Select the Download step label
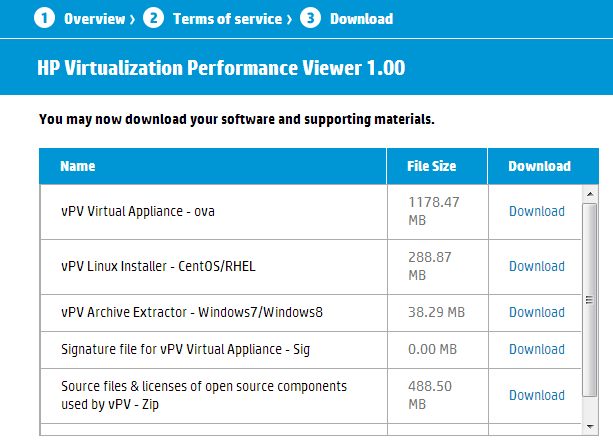Image resolution: width=613 pixels, height=447 pixels. pos(361,19)
